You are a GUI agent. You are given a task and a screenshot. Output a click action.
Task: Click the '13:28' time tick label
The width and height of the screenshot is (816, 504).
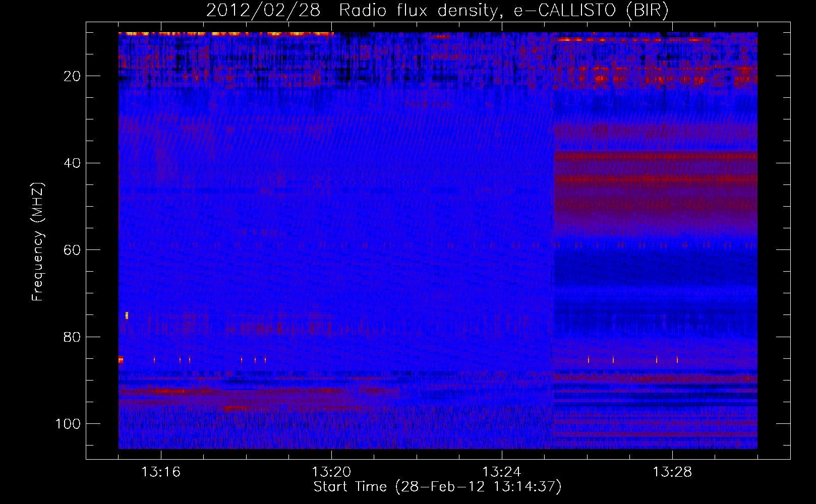(672, 472)
